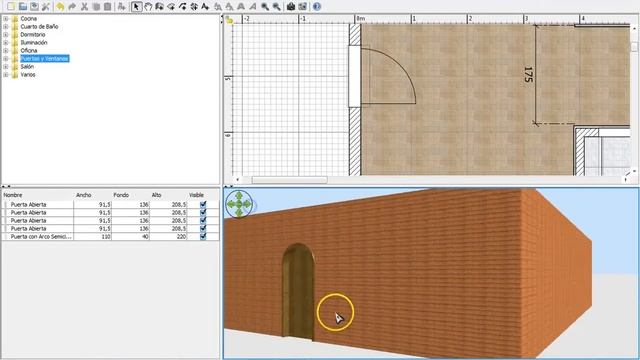The width and height of the screenshot is (640, 360).
Task: Expand the Cocina folder
Action: [x=6, y=19]
